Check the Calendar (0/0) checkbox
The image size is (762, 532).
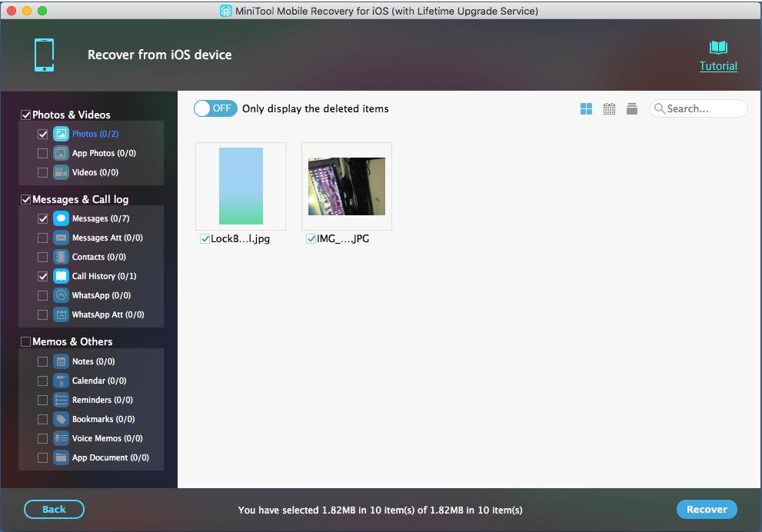point(43,381)
